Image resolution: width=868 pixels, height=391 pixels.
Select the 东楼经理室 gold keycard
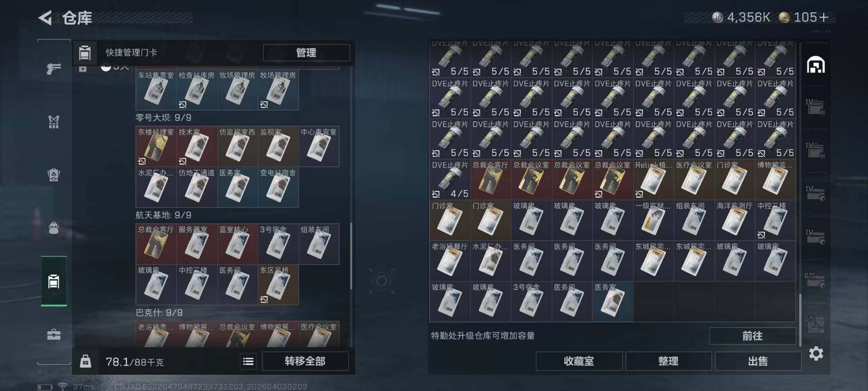(156, 147)
